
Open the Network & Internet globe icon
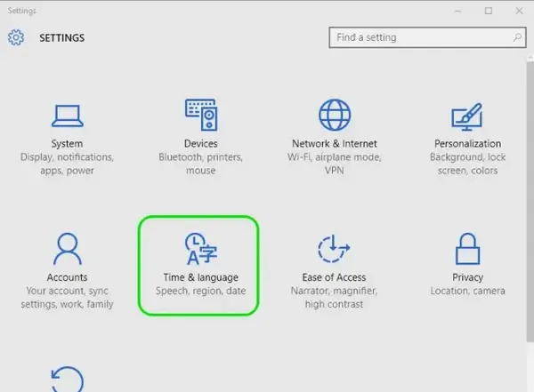[x=335, y=115]
